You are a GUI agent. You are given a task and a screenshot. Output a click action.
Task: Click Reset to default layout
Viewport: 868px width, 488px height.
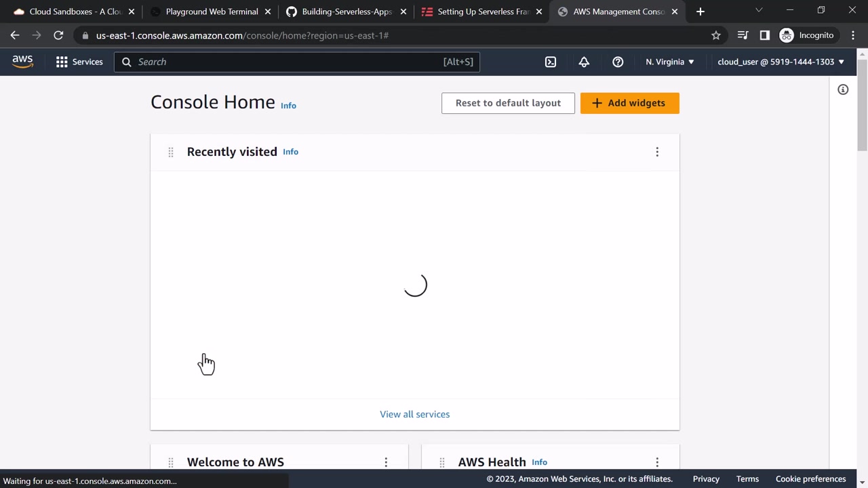[508, 103]
